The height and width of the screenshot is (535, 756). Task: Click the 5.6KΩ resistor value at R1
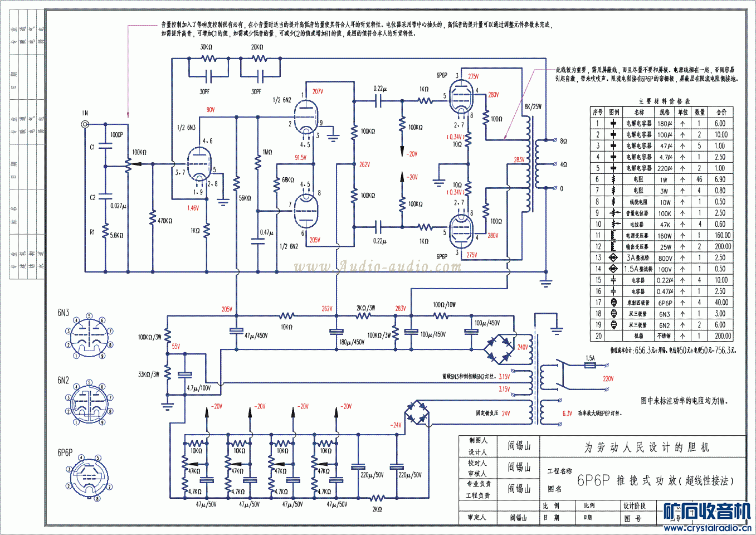[116, 236]
